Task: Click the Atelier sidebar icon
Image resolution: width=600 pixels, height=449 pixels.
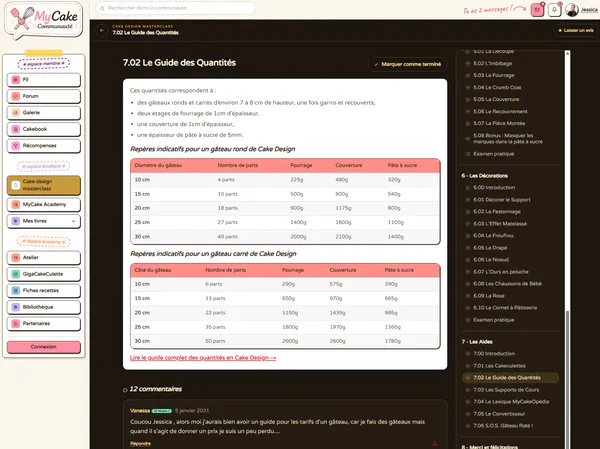Action: coord(16,258)
